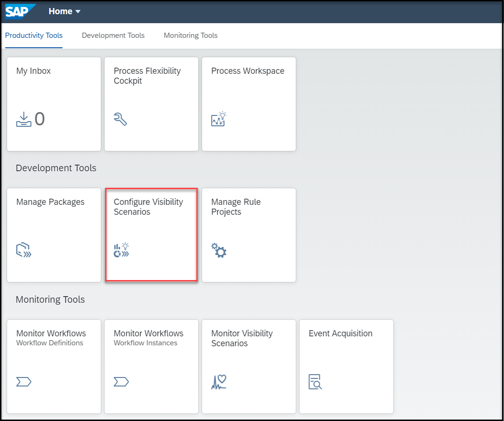Open the Event Acquisition tile title
Screen dimensions: 504x421
(341, 333)
